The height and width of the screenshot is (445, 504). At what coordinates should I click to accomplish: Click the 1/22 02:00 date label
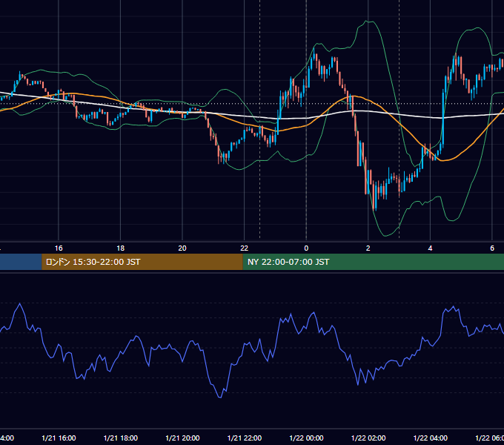tap(368, 438)
